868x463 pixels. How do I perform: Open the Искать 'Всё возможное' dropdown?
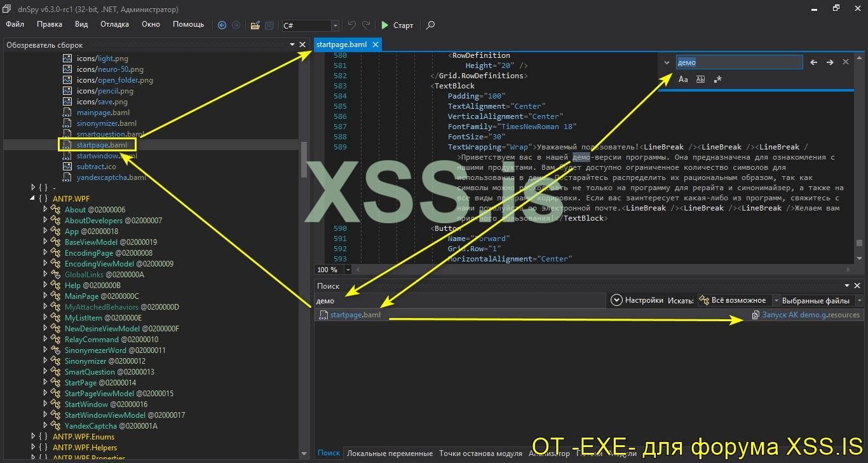(x=775, y=300)
